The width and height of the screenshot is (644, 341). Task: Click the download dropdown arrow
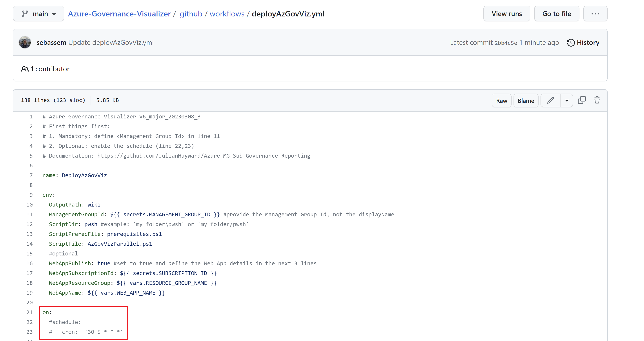(x=566, y=100)
